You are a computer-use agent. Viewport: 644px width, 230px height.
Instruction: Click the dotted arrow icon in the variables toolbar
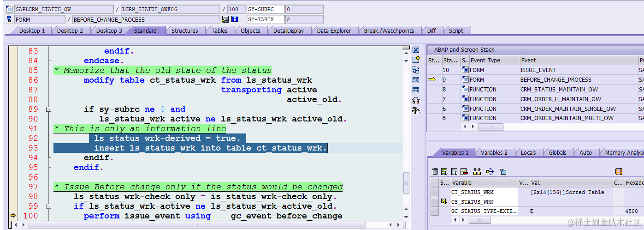[490, 171]
